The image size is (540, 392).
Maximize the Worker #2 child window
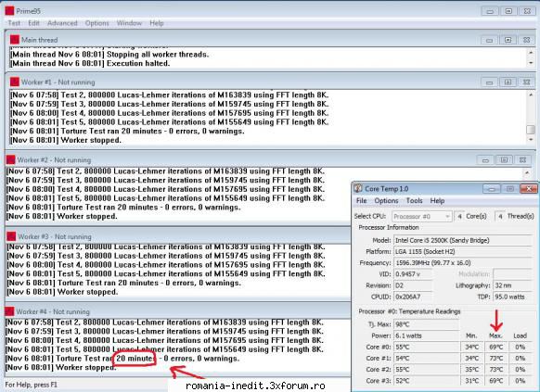tap(504, 160)
